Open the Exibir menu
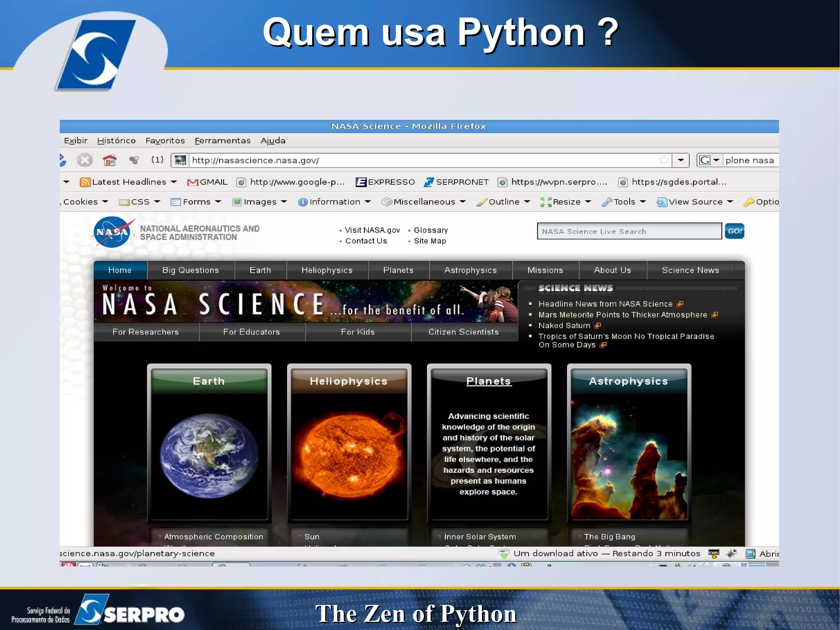 click(75, 141)
